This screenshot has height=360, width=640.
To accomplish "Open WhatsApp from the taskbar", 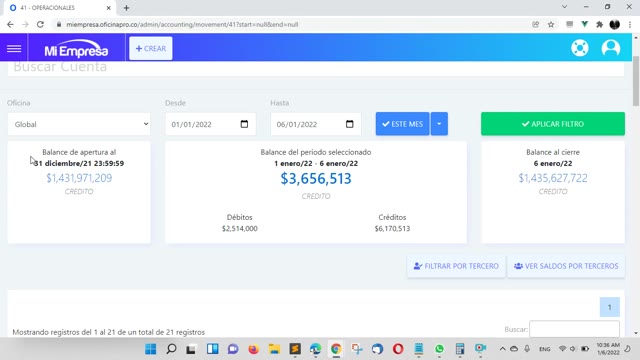I will [x=439, y=349].
